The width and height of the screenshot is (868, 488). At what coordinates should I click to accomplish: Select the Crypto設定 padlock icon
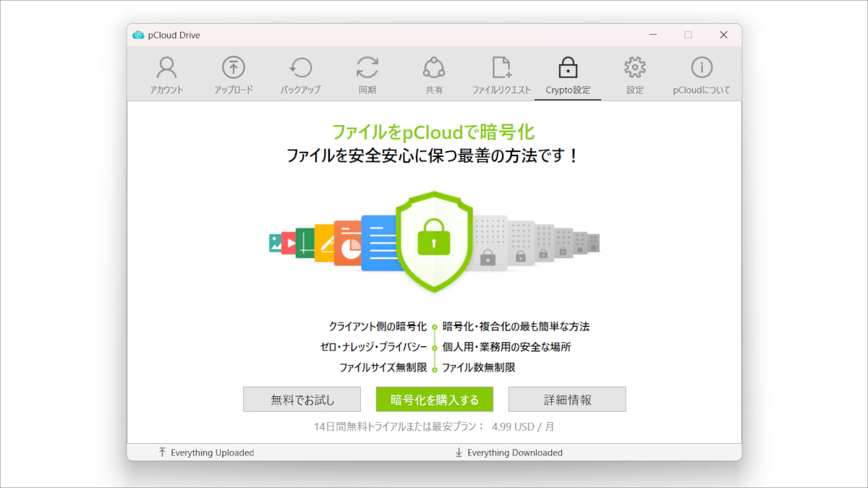(568, 68)
